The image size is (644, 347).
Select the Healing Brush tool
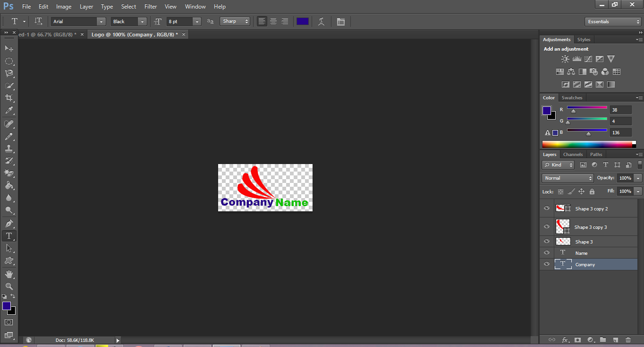click(9, 124)
